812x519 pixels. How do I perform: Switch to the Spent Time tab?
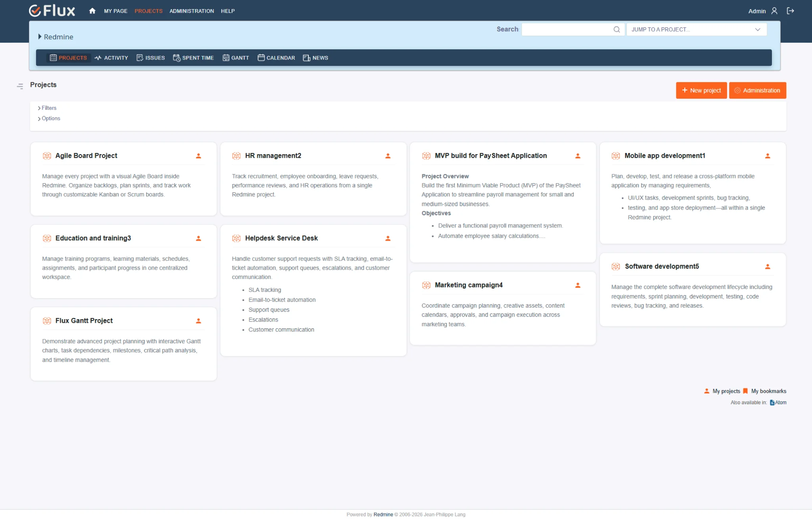pos(193,58)
